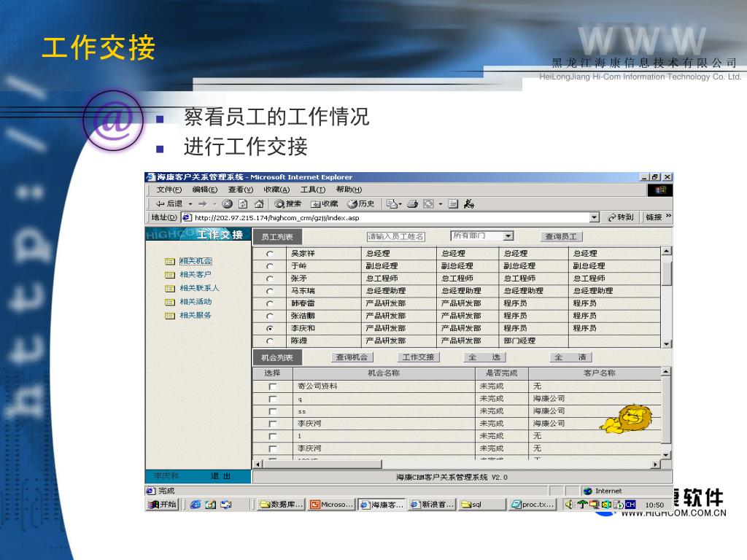
Task: Click the 退出 logout link
Action: (220, 476)
